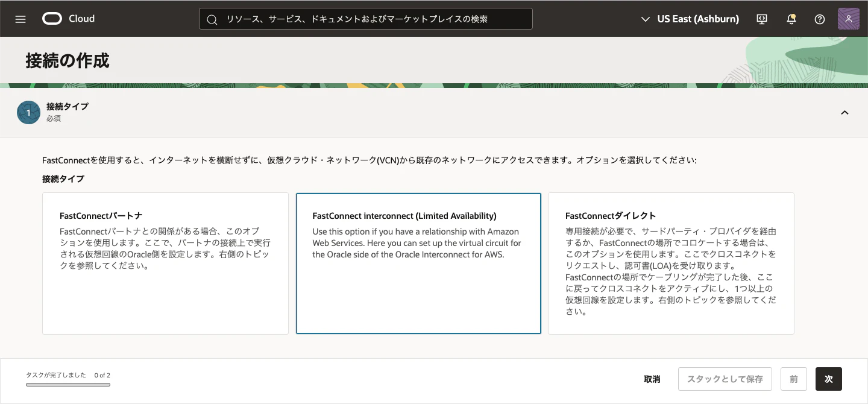
Task: Focus the resource search field
Action: pyautogui.click(x=366, y=19)
